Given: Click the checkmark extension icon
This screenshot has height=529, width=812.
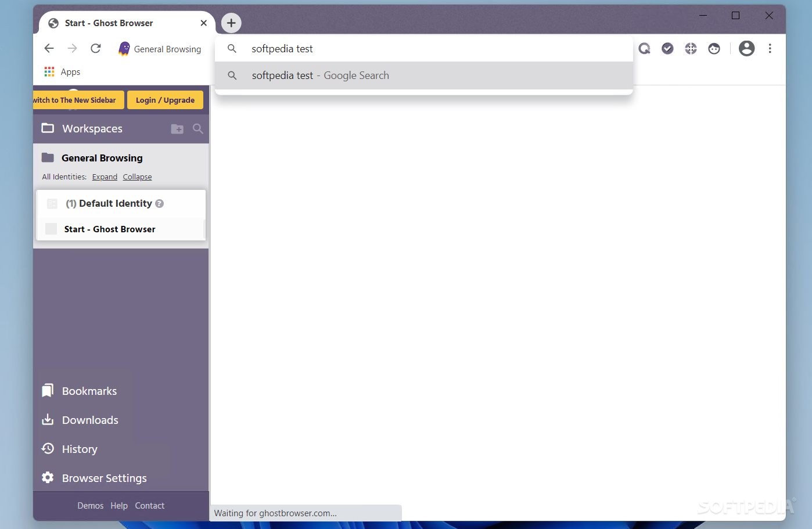Looking at the screenshot, I should 667,49.
